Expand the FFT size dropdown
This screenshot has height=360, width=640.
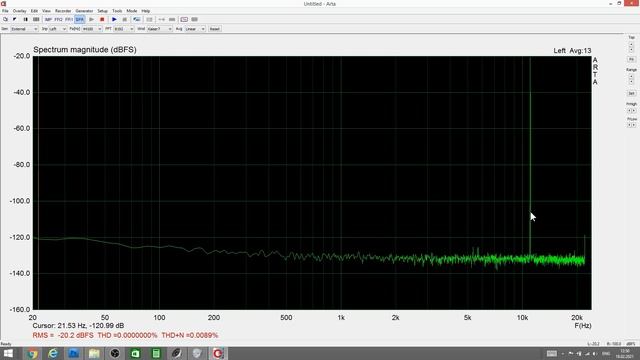coord(124,29)
